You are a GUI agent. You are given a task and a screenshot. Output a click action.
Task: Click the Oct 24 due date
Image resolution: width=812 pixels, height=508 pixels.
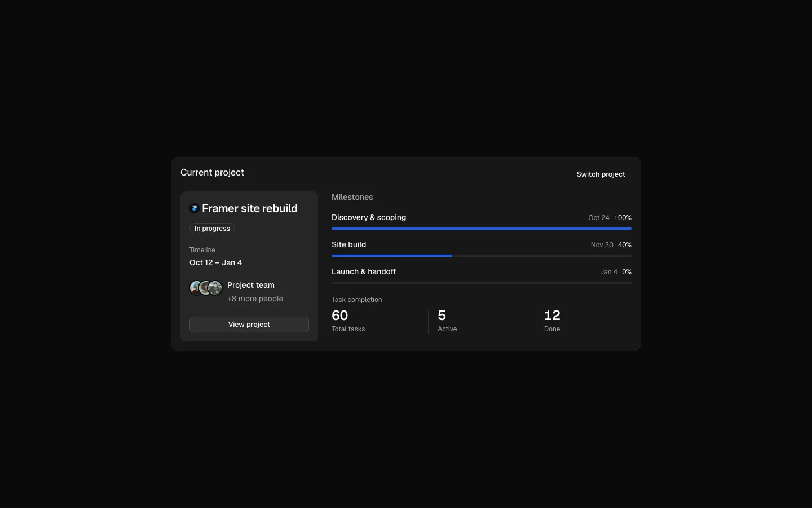click(599, 218)
